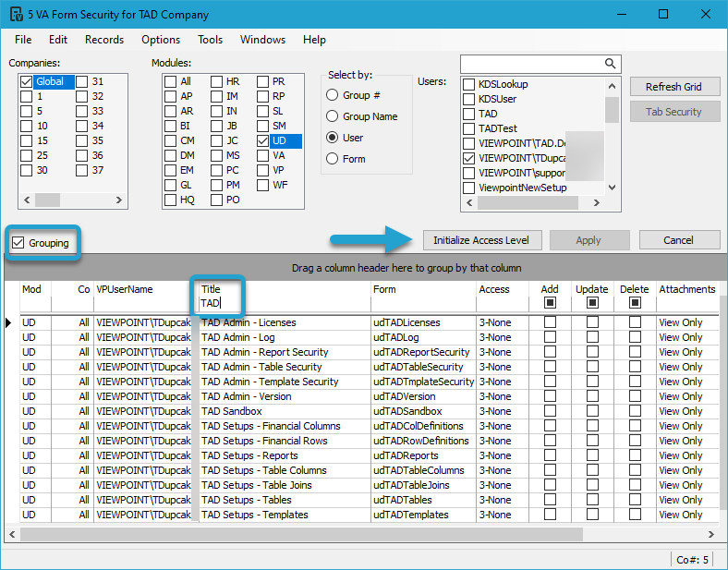The height and width of the screenshot is (570, 728).
Task: Click the Refresh Grid button
Action: (674, 87)
